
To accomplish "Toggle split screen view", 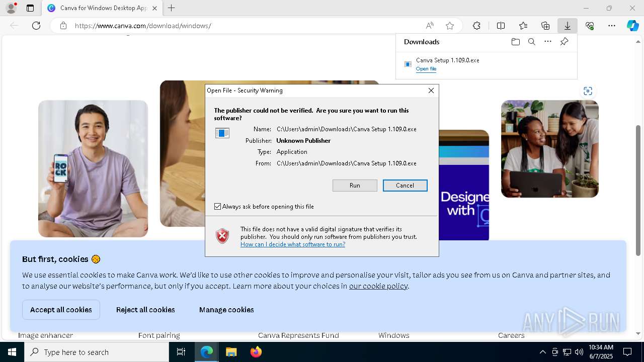I will point(501,26).
